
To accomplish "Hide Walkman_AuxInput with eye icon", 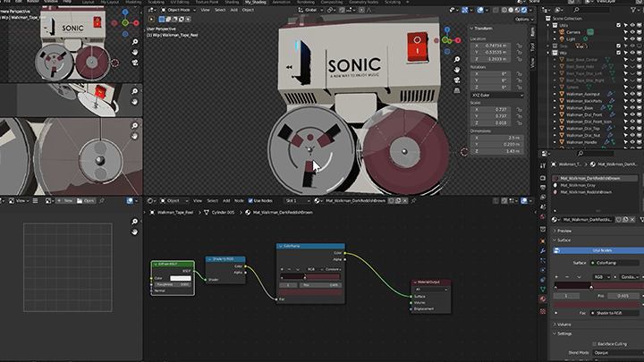I will pyautogui.click(x=632, y=94).
